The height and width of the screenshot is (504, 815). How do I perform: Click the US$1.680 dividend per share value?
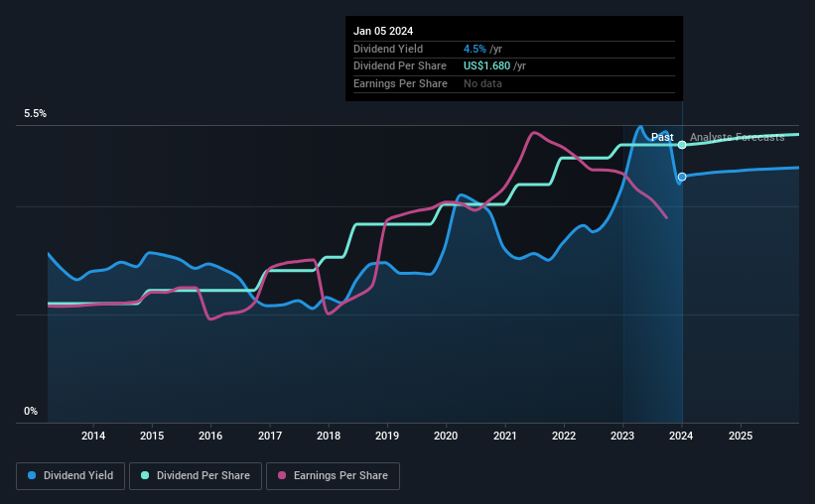(x=486, y=66)
